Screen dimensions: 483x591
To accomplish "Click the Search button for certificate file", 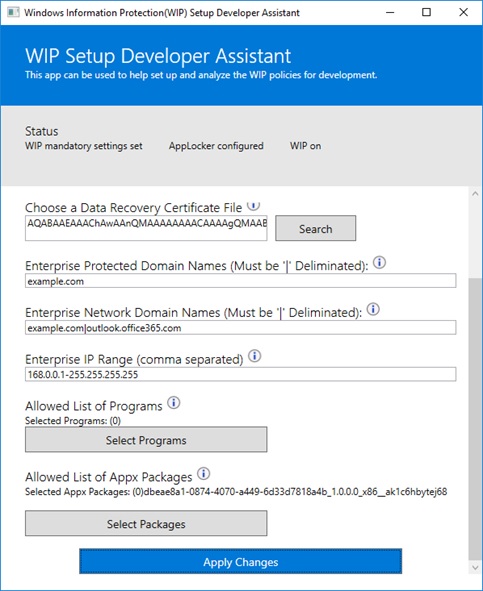I will 316,228.
